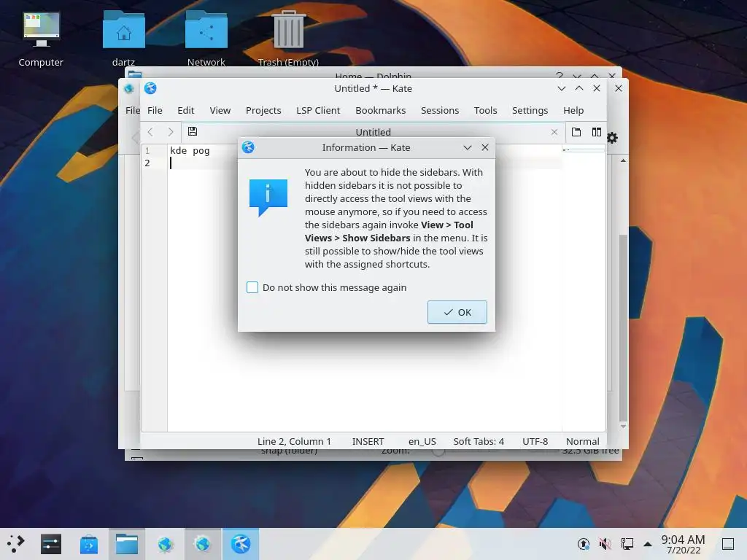Click 'Line 2, Column 1' in status bar

[x=294, y=441]
